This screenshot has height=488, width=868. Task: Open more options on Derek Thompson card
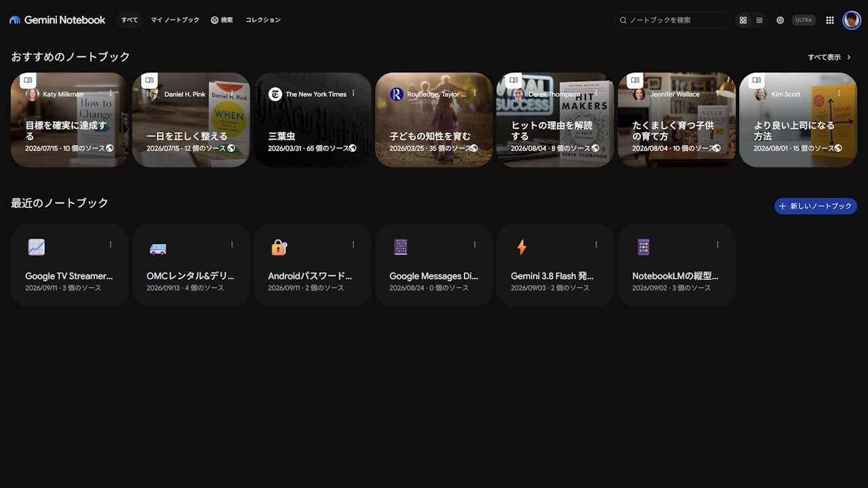(596, 93)
